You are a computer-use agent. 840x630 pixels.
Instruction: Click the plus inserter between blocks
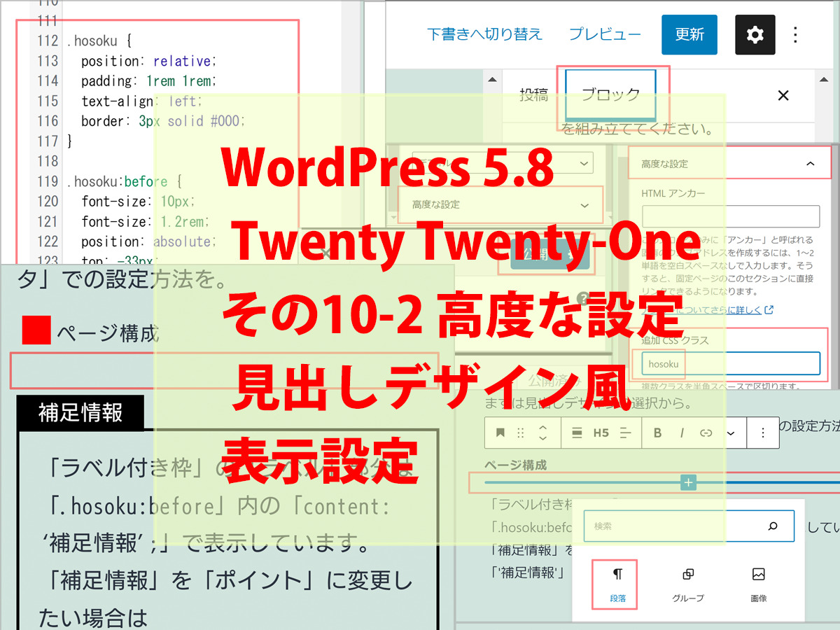tap(689, 482)
